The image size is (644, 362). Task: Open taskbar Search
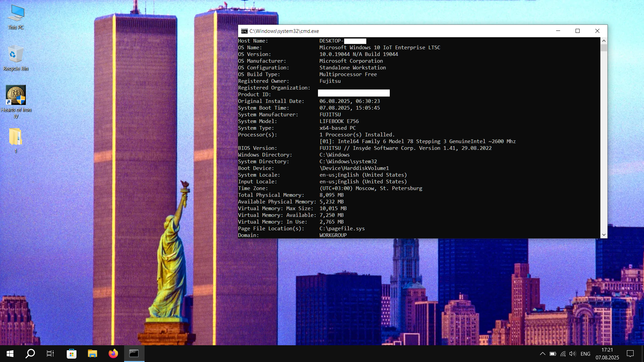coord(30,354)
